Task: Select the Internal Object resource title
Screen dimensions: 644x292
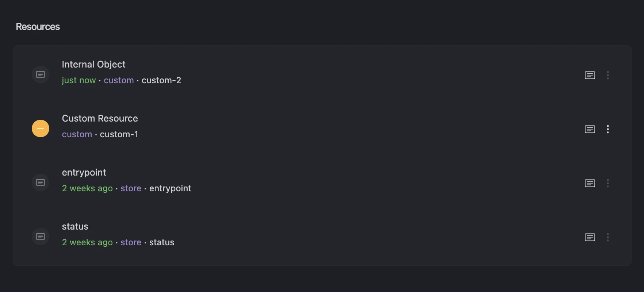Action: (93, 64)
